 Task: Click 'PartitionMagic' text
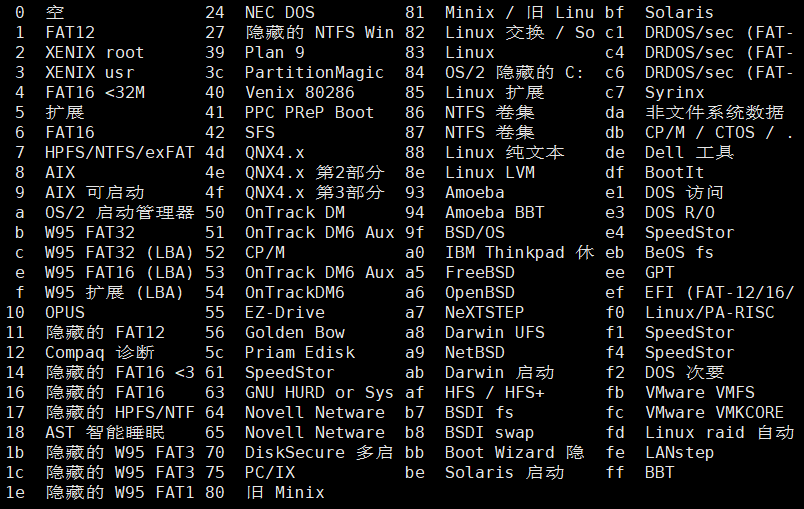point(314,72)
